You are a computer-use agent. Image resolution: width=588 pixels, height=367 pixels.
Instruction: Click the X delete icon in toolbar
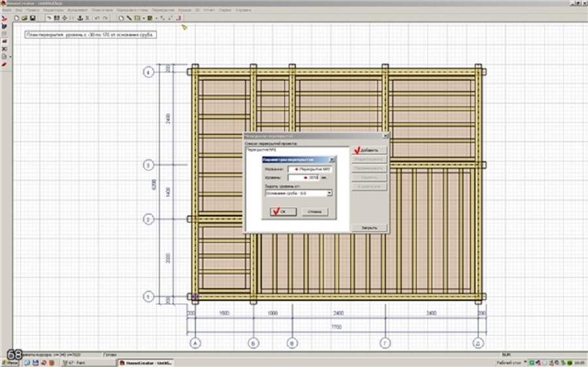click(x=88, y=18)
